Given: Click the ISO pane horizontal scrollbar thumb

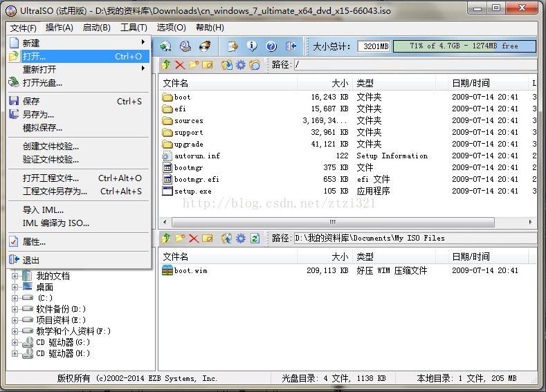Looking at the screenshot, I should pyautogui.click(x=333, y=222).
